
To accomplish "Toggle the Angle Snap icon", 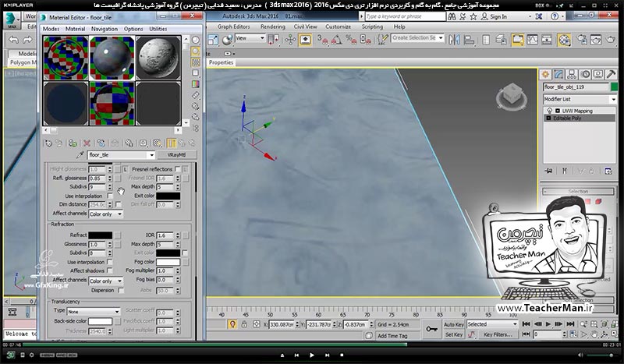I will [x=336, y=40].
